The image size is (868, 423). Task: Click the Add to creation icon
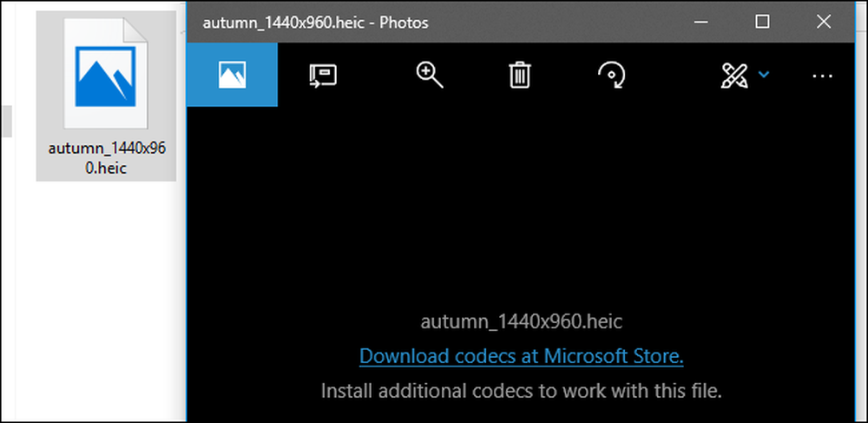(x=323, y=76)
